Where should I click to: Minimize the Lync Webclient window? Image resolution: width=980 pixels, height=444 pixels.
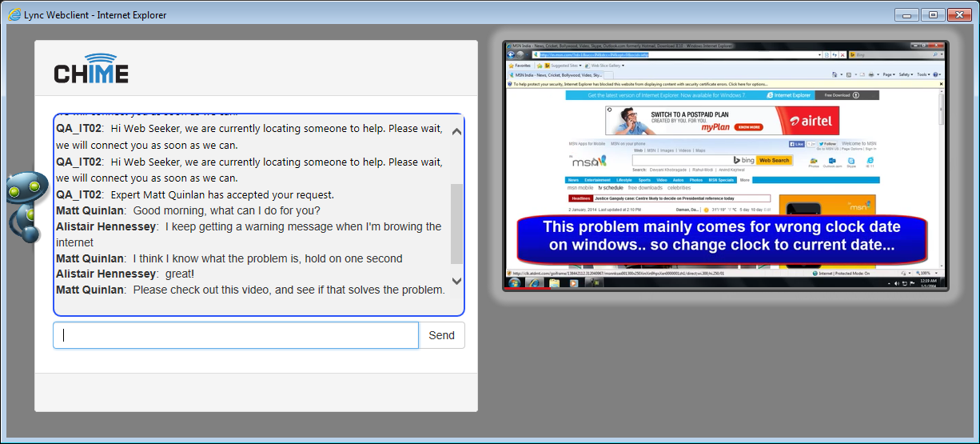tap(906, 14)
